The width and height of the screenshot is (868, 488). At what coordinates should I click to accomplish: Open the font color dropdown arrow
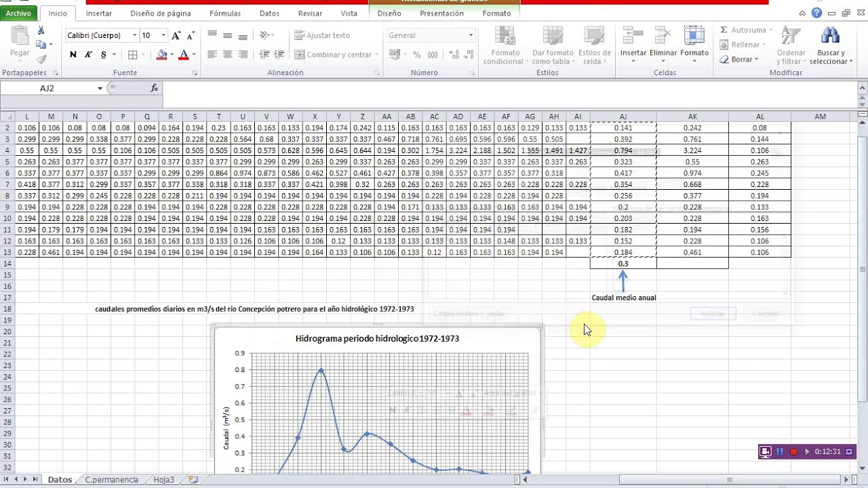(x=194, y=54)
